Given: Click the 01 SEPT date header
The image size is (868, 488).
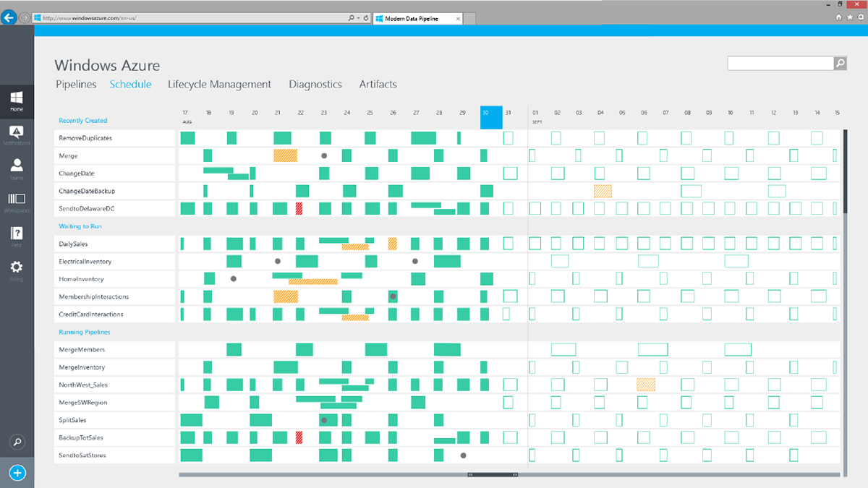Looking at the screenshot, I should (x=537, y=117).
